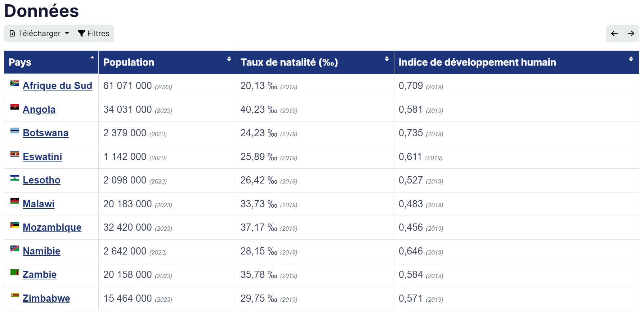
Task: Select HDI value 0,584
Action: (x=411, y=275)
